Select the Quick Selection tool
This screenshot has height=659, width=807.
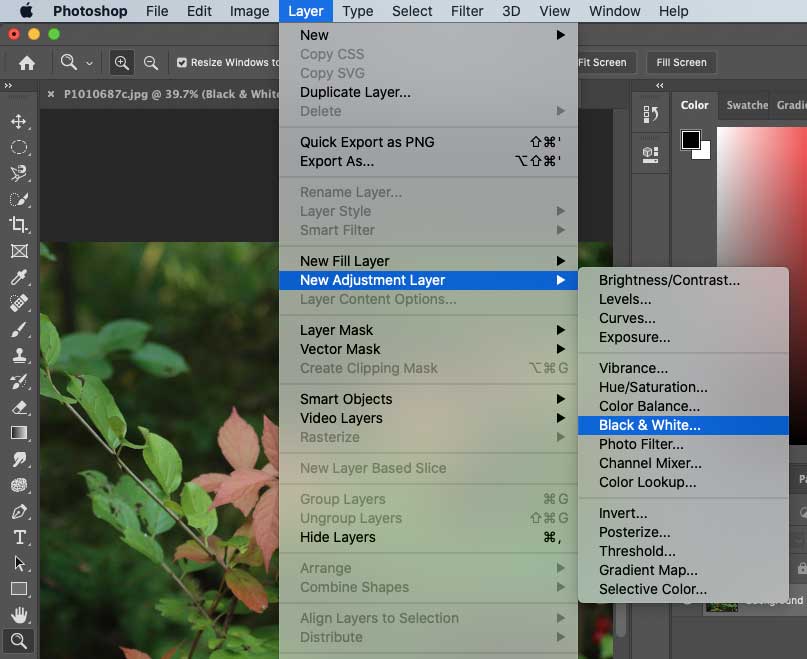(19, 199)
